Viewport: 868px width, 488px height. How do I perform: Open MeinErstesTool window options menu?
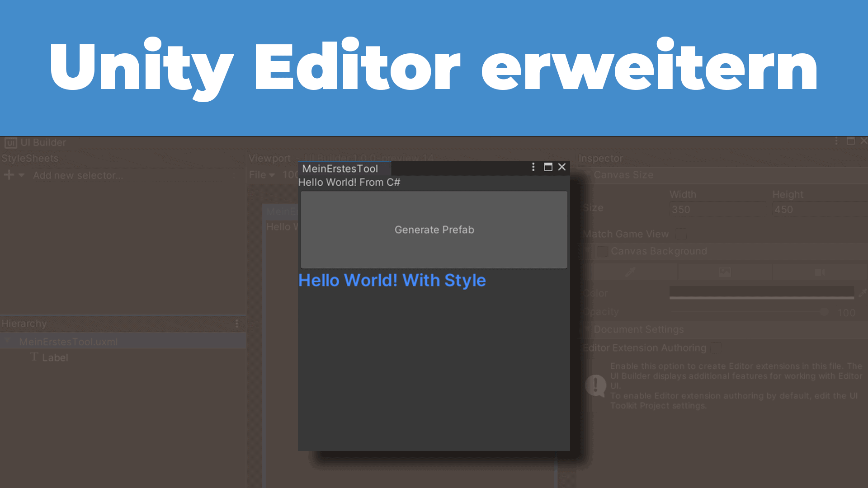[533, 167]
